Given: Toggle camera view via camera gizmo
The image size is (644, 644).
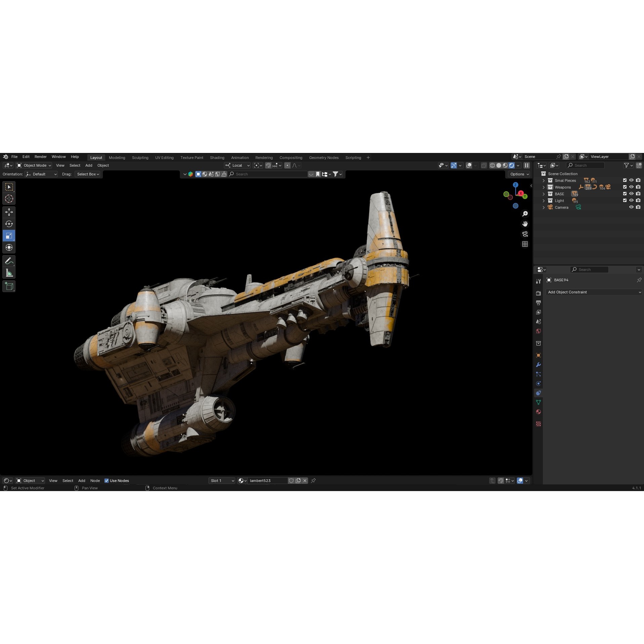Looking at the screenshot, I should [525, 234].
